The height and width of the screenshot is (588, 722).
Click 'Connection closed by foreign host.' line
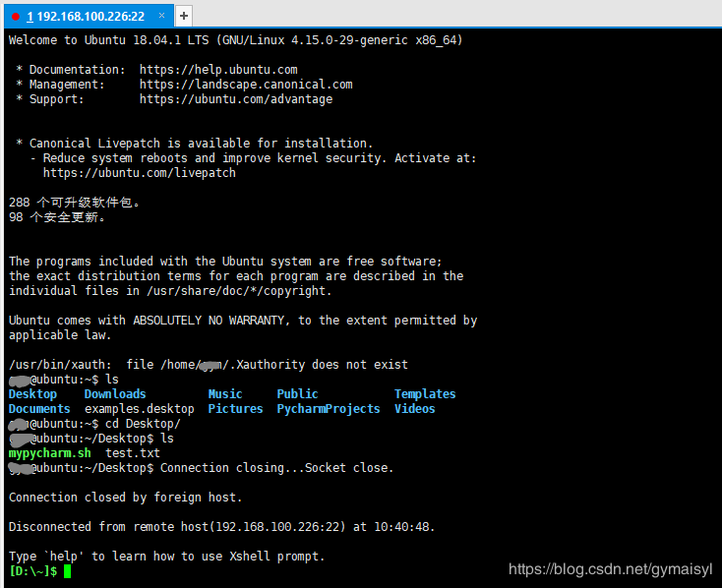point(125,498)
